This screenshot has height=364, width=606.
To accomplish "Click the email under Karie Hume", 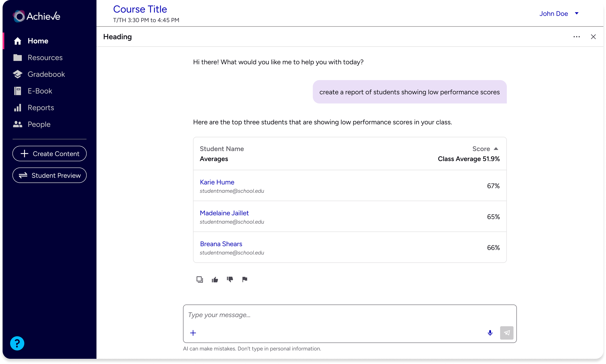I will click(232, 191).
